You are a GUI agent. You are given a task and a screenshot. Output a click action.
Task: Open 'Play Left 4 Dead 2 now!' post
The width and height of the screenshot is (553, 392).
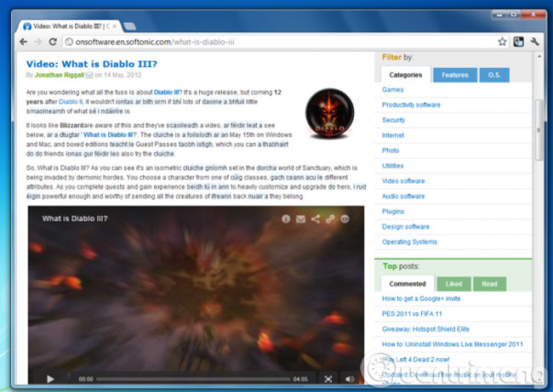click(x=415, y=359)
